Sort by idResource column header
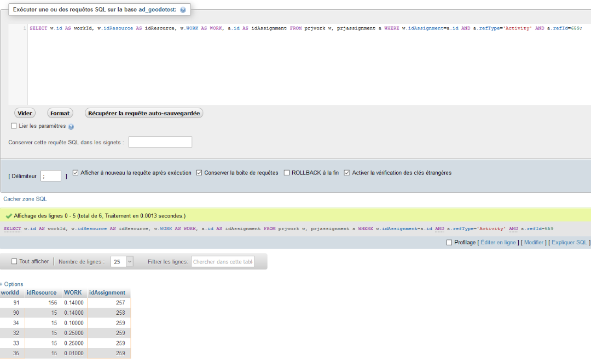Screen dimensions: 591x364 (42, 292)
